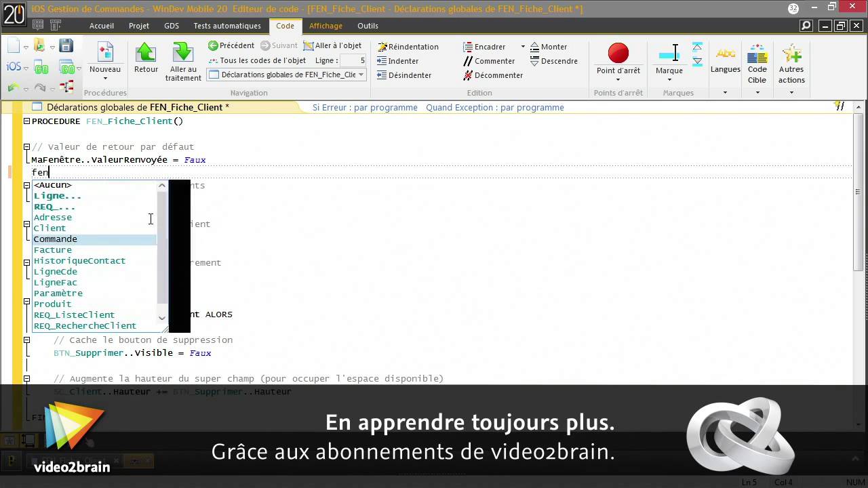The width and height of the screenshot is (868, 488).
Task: Click the redo arrow icon
Action: point(39,87)
